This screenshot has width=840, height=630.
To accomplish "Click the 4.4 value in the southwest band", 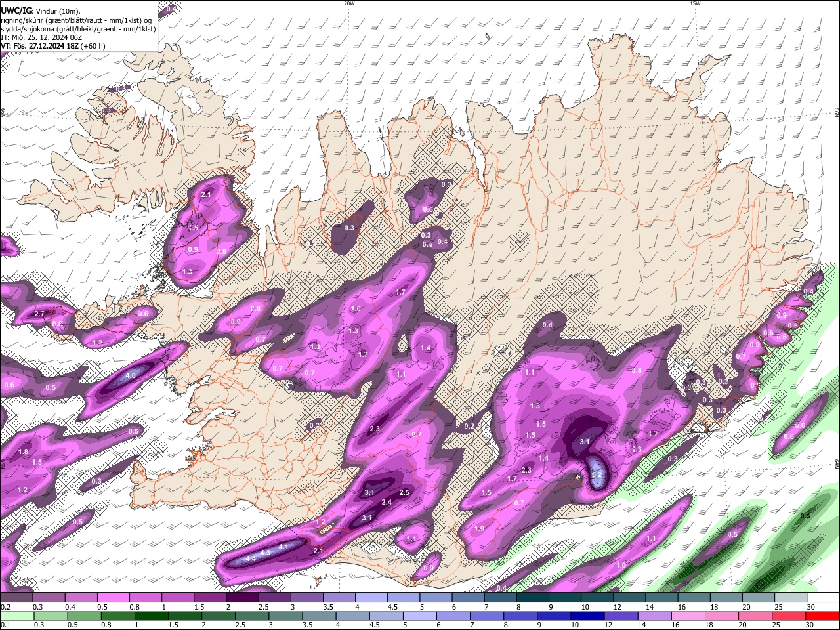I will (x=250, y=558).
